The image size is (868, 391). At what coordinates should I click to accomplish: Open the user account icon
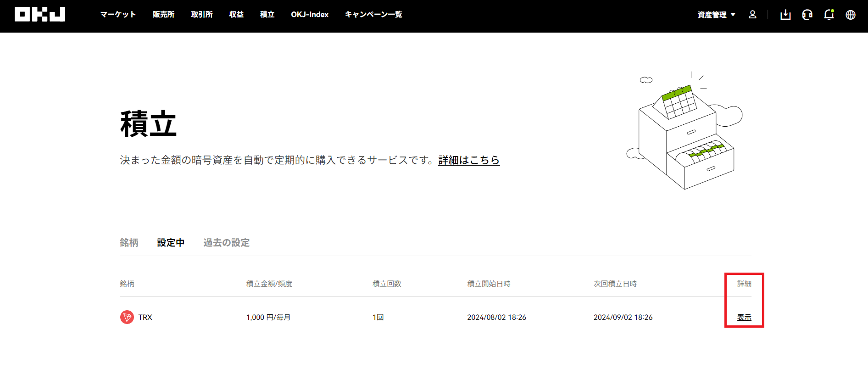tap(752, 15)
